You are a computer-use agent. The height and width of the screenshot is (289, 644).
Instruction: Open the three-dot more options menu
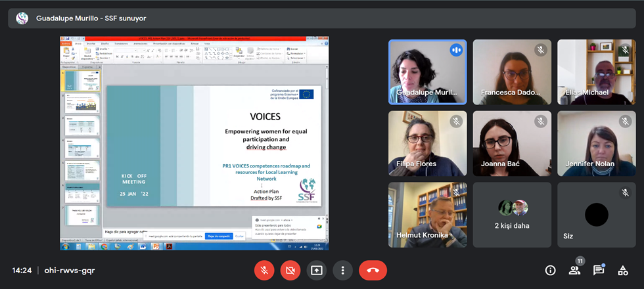pos(342,270)
